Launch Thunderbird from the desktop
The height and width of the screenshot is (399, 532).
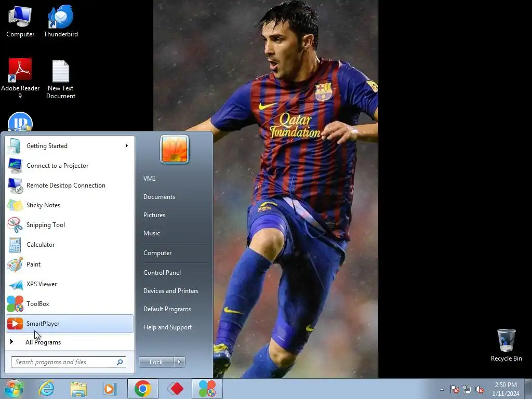coord(61,21)
